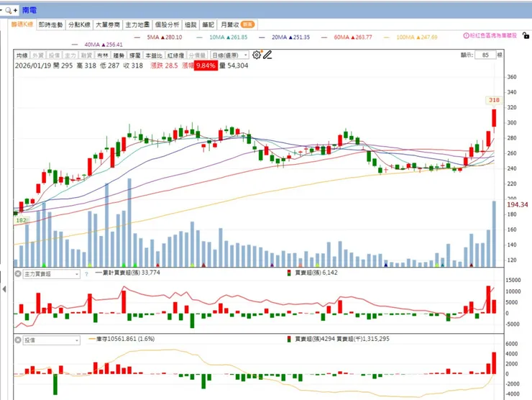Click the latest red candlestick at 318
The height and width of the screenshot is (400, 532).
pos(494,118)
